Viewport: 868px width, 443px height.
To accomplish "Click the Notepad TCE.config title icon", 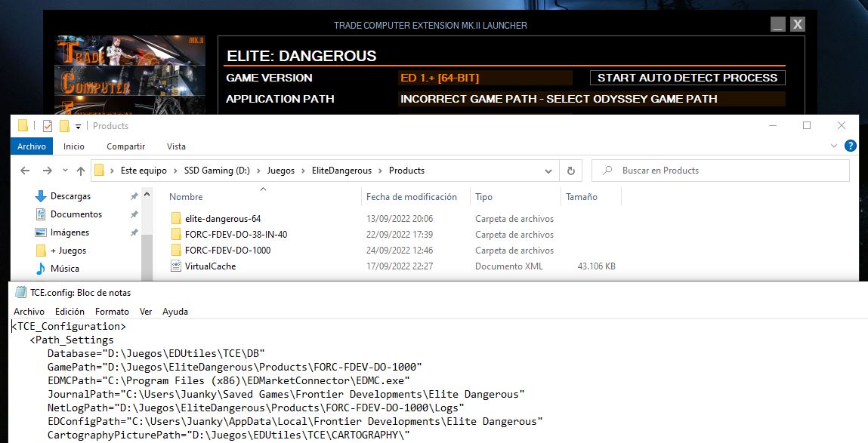I will click(x=20, y=293).
